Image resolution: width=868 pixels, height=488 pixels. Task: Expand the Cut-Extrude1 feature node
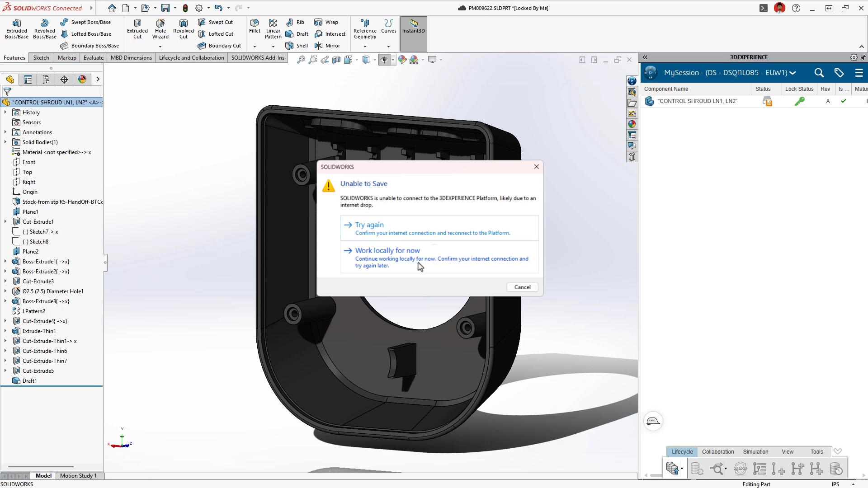pyautogui.click(x=5, y=222)
